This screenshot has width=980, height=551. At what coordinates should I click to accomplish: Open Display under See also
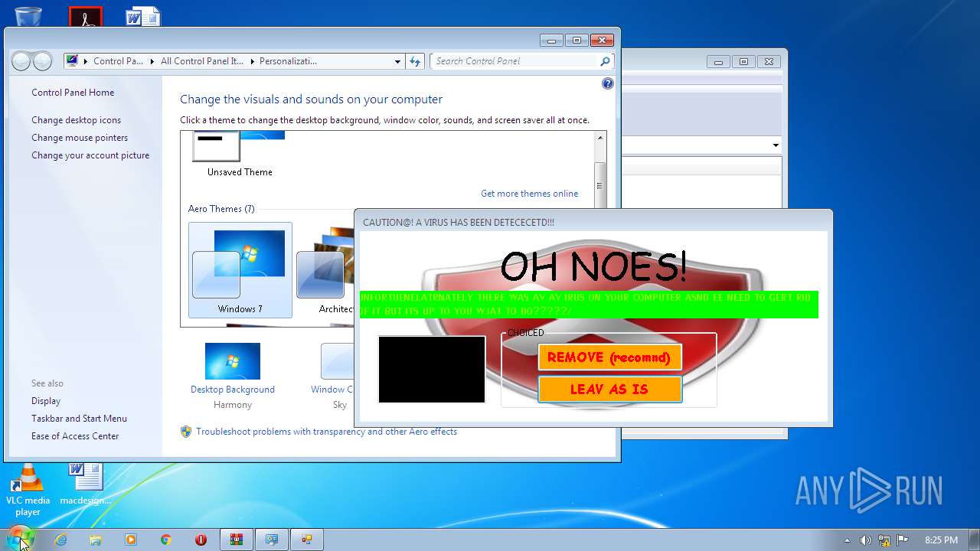click(x=46, y=401)
